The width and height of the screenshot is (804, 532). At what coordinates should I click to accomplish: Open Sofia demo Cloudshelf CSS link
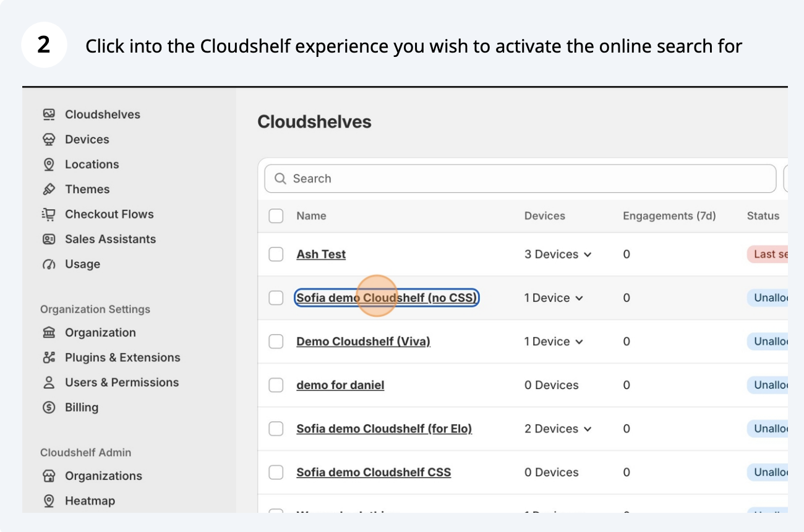(374, 472)
